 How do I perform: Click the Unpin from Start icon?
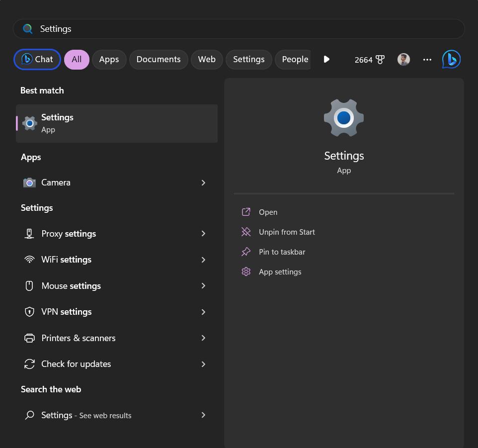tap(246, 232)
